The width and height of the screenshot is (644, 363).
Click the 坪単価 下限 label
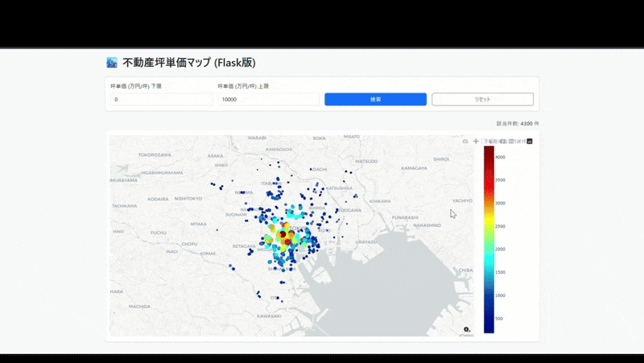(x=136, y=86)
